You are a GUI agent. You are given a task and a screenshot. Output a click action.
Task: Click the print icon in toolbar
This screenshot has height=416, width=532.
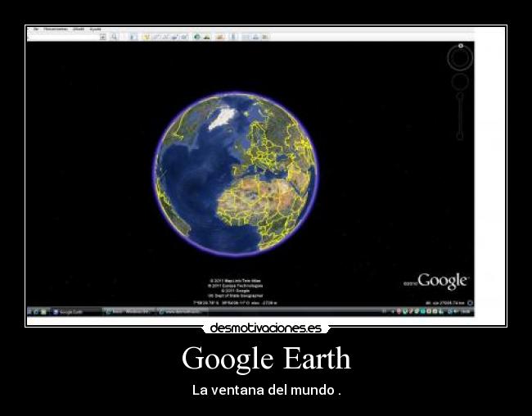pos(255,37)
